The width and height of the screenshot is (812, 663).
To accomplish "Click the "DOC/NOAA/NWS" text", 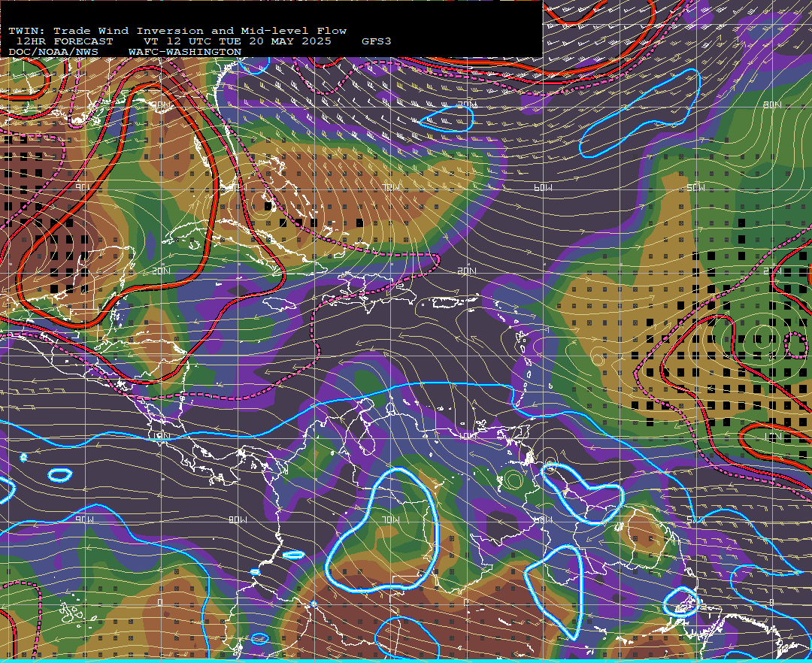I will tap(53, 53).
